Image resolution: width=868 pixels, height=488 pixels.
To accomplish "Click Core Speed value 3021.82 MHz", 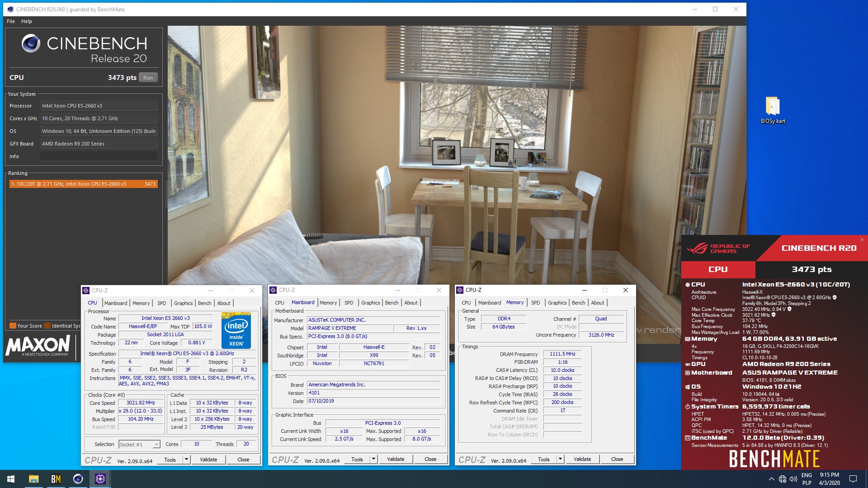I will click(141, 403).
